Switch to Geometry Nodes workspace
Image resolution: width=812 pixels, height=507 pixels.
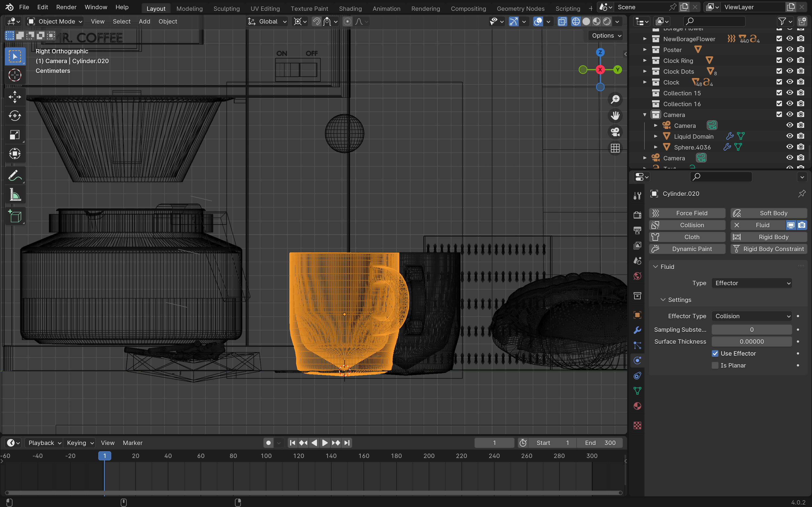pyautogui.click(x=520, y=8)
